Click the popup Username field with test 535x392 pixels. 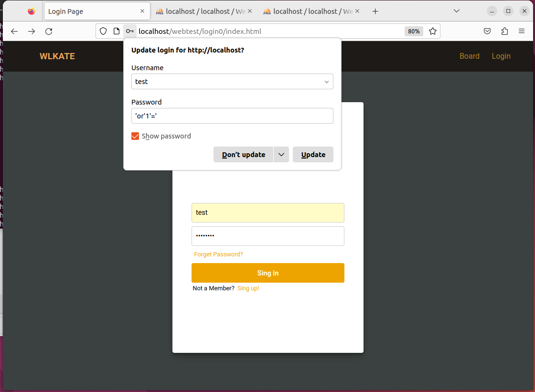point(232,82)
